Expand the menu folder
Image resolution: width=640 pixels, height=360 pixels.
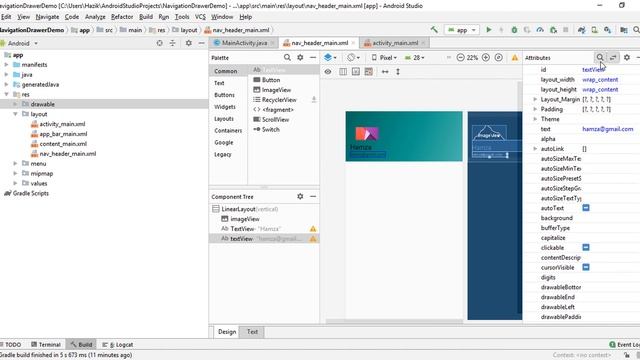click(16, 163)
